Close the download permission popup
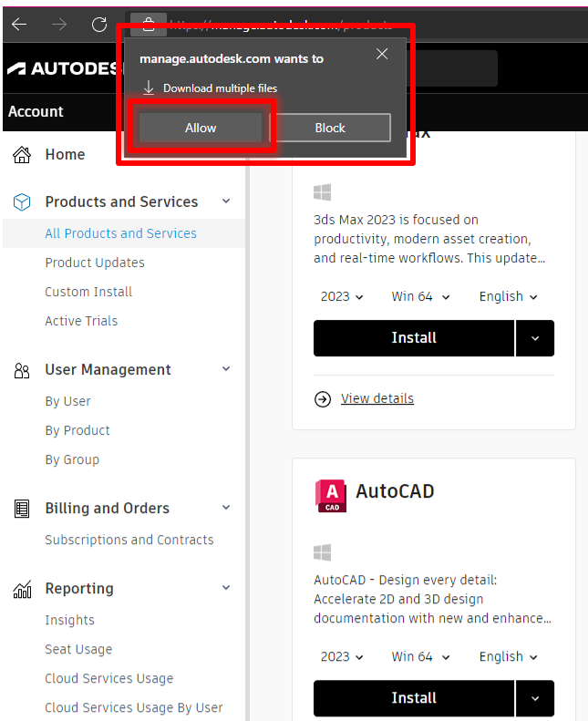Viewport: 588px width, 721px height. (382, 55)
